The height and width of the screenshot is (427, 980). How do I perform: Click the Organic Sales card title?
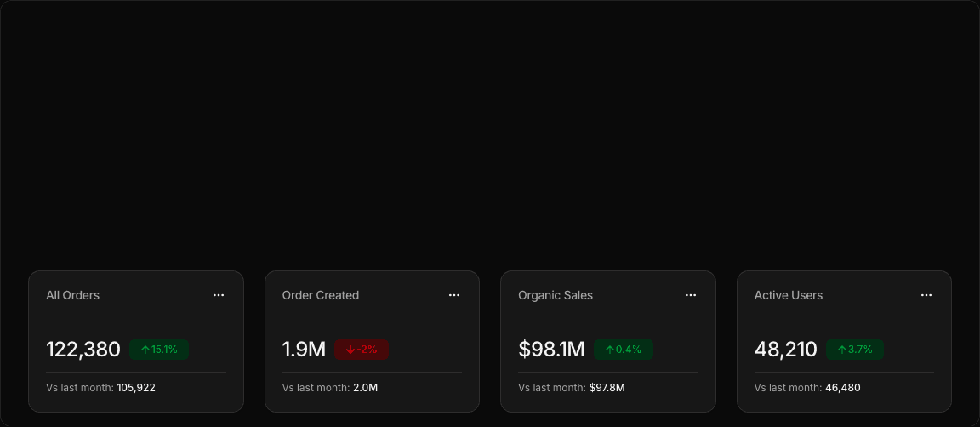click(x=556, y=295)
